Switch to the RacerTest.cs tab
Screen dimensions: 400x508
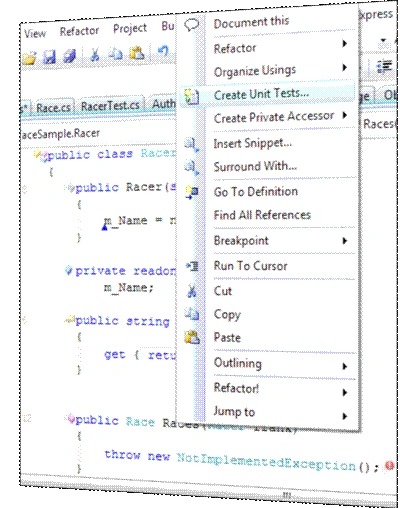(x=110, y=106)
